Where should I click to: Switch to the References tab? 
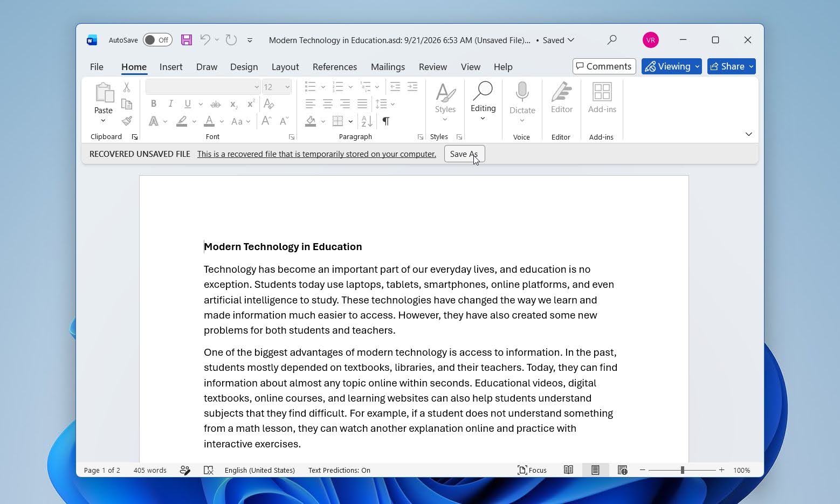click(335, 67)
